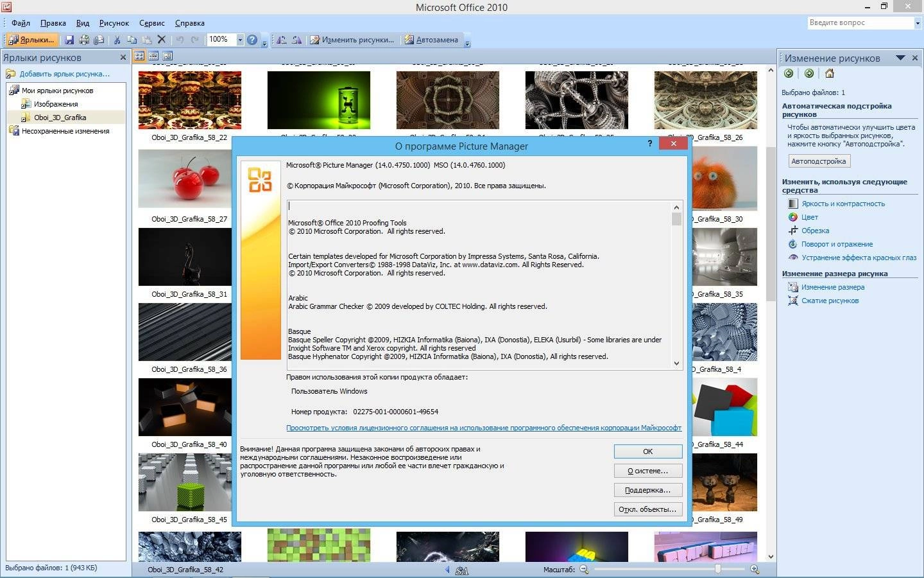This screenshot has height=578, width=924.
Task: Click the Поддержка button
Action: click(648, 490)
